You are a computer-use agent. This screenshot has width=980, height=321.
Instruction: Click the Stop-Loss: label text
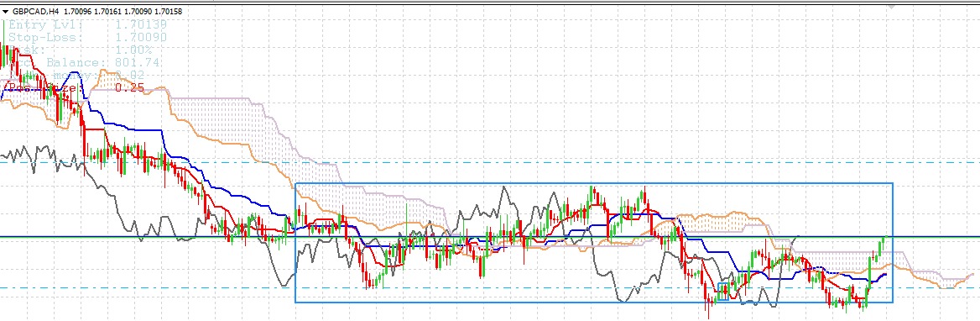click(42, 38)
